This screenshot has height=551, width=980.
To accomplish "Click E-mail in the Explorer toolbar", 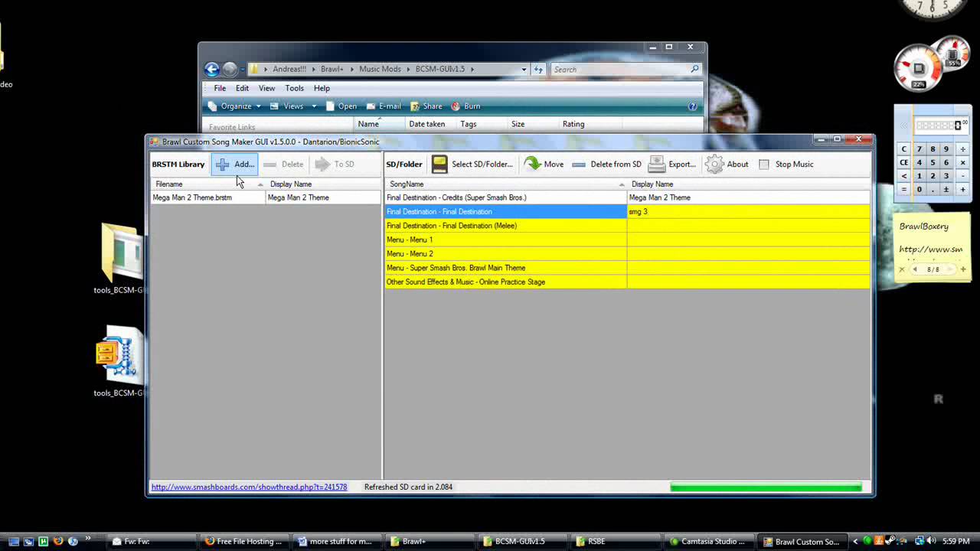I will (384, 106).
